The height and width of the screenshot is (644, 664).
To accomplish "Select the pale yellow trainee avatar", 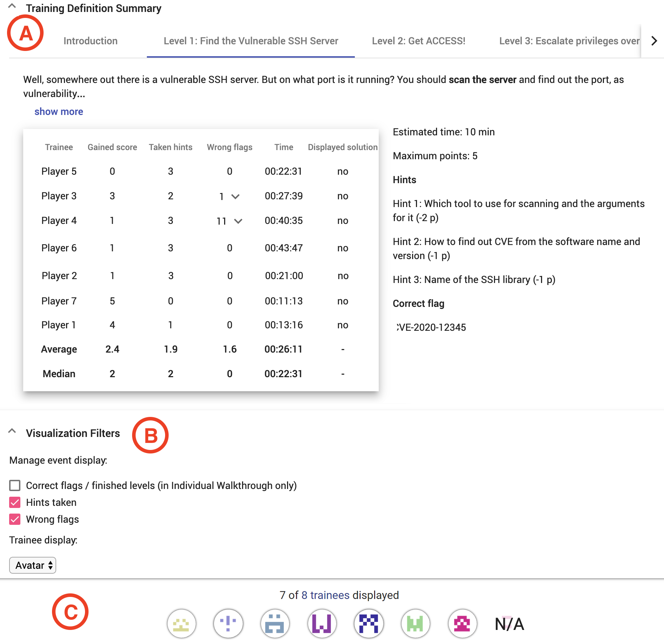I will tap(181, 623).
